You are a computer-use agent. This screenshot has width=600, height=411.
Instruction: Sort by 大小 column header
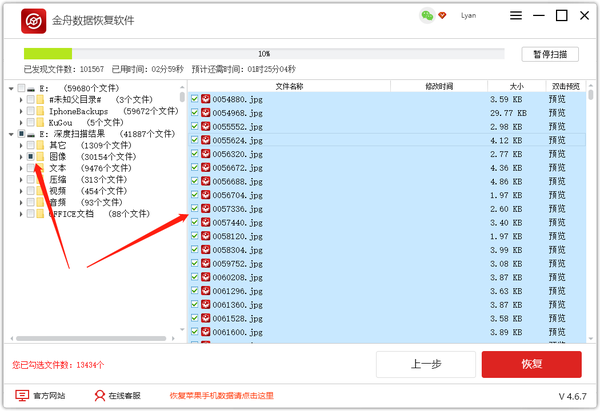point(515,86)
